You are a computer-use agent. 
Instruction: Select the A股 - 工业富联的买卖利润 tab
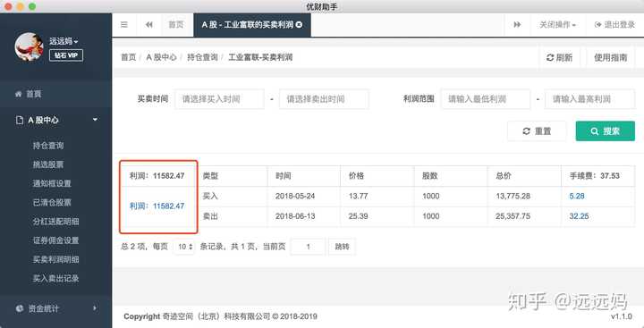click(x=252, y=25)
